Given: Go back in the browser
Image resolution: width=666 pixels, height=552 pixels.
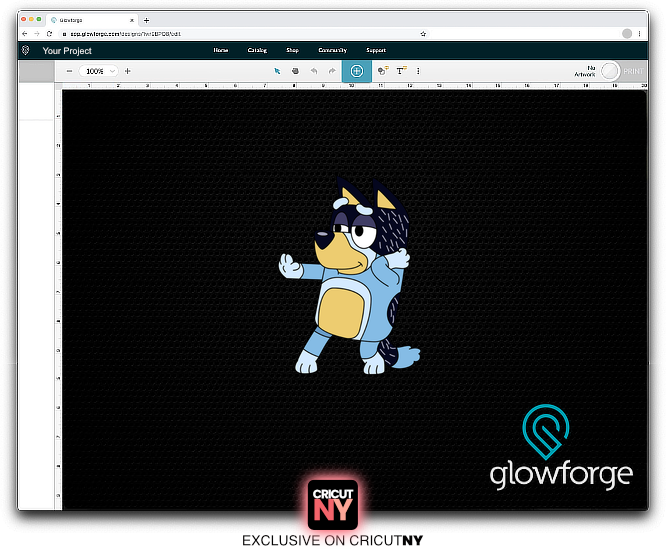Looking at the screenshot, I should [x=25, y=34].
